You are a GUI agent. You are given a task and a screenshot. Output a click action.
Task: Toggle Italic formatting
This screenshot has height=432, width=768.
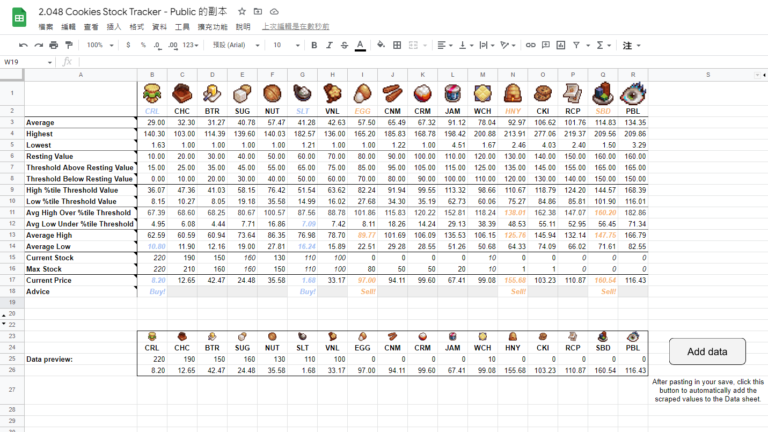(x=329, y=45)
